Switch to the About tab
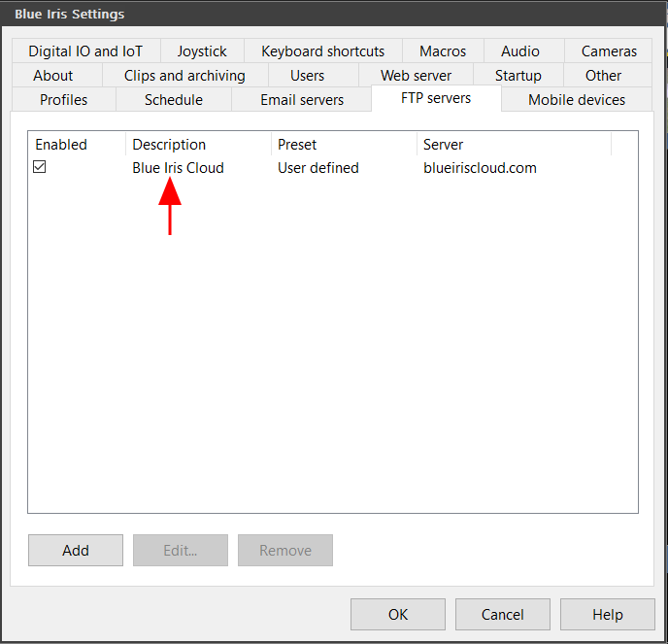Screen dimensions: 668x644 pyautogui.click(x=57, y=75)
